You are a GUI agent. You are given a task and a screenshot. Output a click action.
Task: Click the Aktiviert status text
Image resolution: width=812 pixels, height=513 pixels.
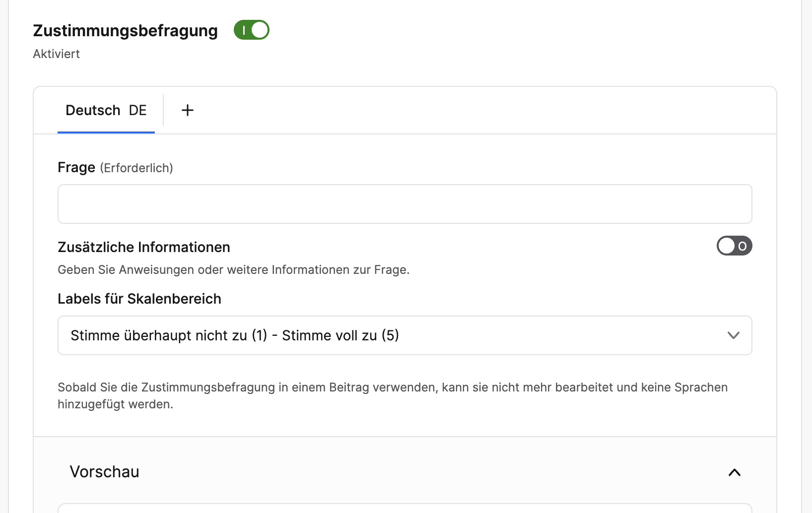click(x=57, y=54)
